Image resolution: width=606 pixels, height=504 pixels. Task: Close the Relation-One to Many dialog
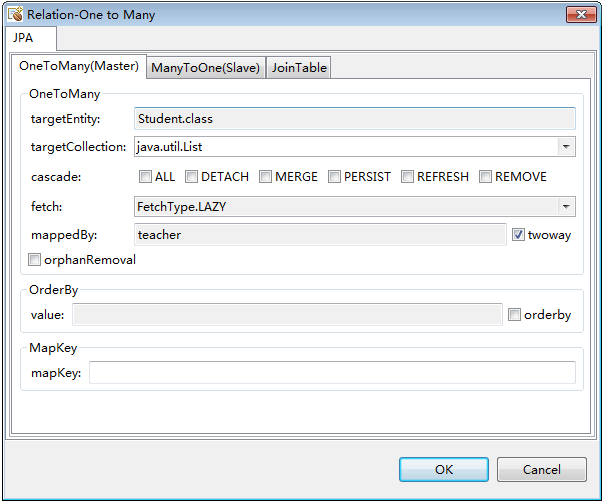581,15
